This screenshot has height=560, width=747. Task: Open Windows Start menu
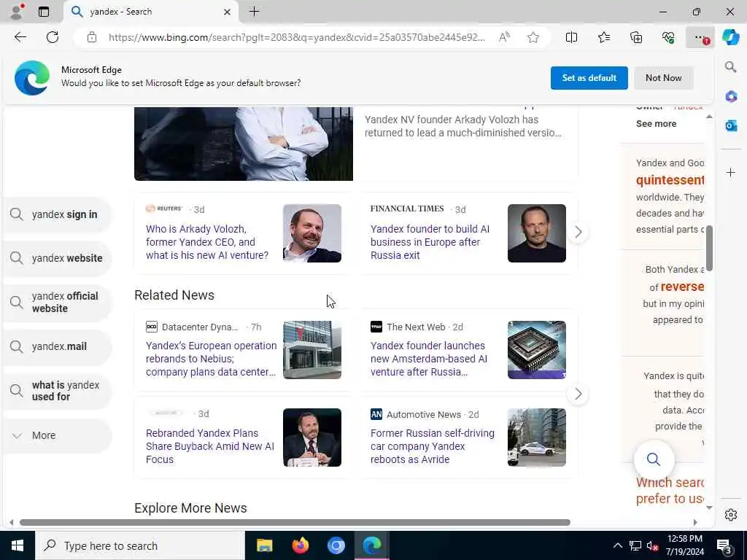pyautogui.click(x=18, y=545)
